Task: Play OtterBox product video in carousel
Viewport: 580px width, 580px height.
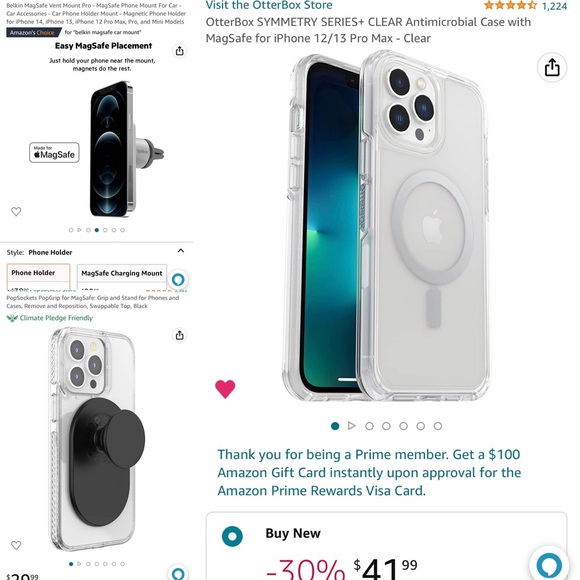Action: (x=352, y=426)
